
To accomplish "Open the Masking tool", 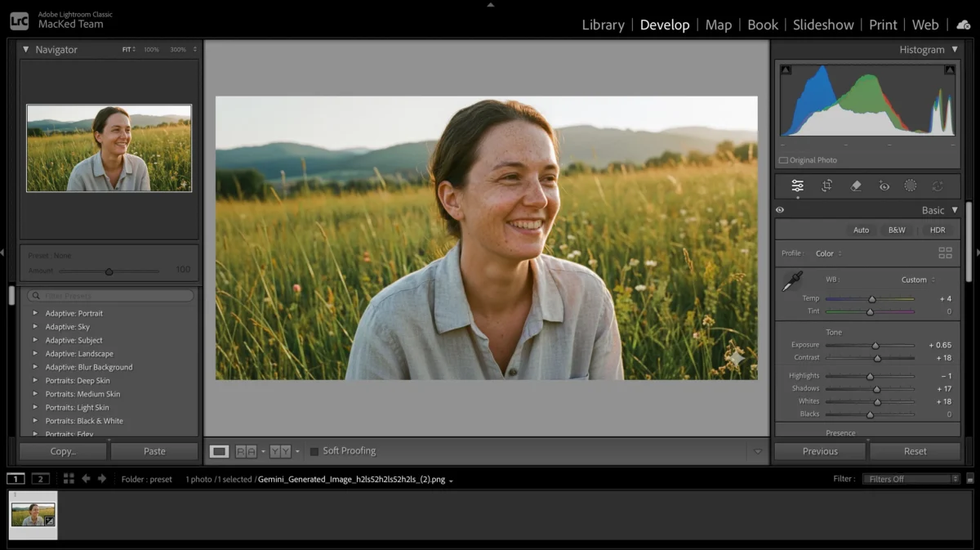I will (x=910, y=186).
